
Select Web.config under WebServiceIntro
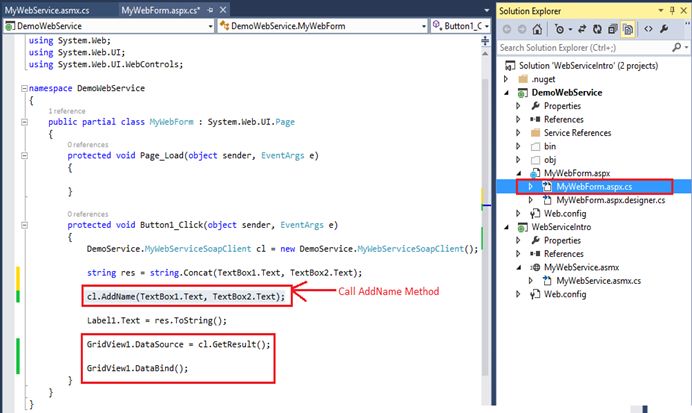click(565, 294)
